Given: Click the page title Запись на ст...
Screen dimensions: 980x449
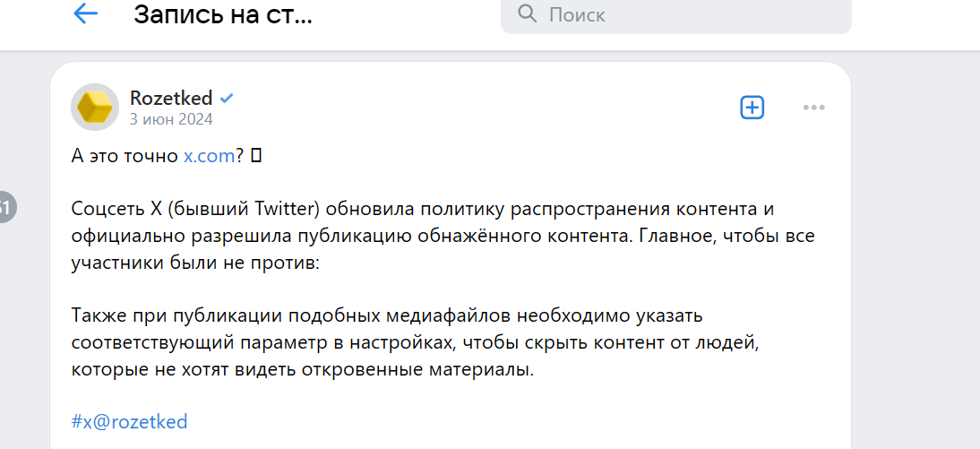Looking at the screenshot, I should coord(223,14).
